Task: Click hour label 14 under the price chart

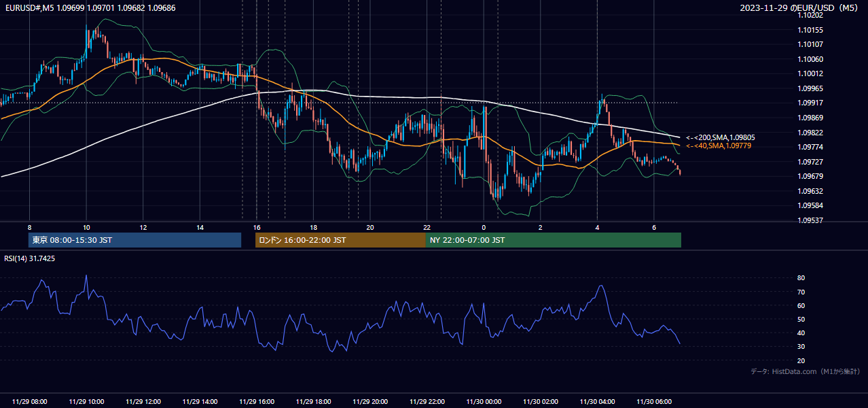Action: click(200, 227)
